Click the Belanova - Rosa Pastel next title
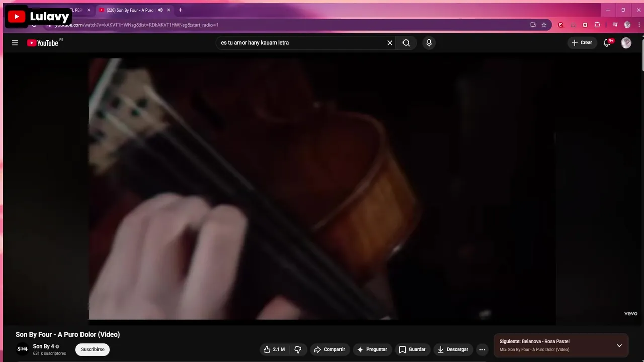644x362 pixels. [545, 341]
